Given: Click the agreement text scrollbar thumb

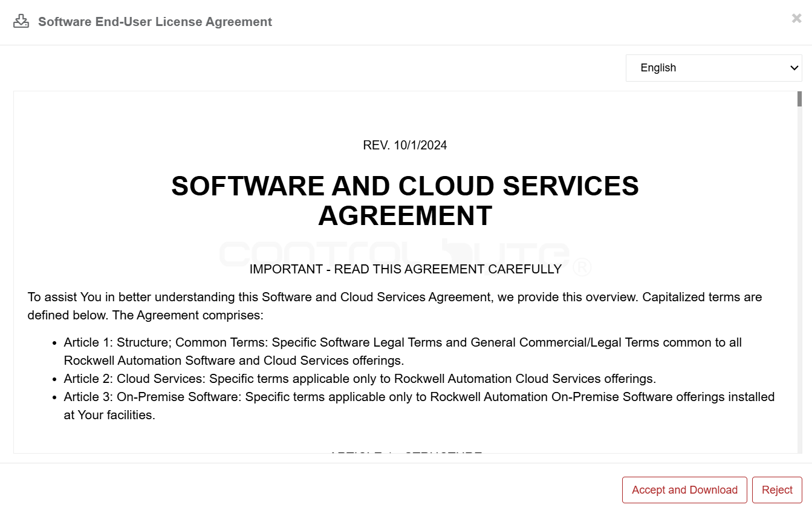Looking at the screenshot, I should 799,99.
